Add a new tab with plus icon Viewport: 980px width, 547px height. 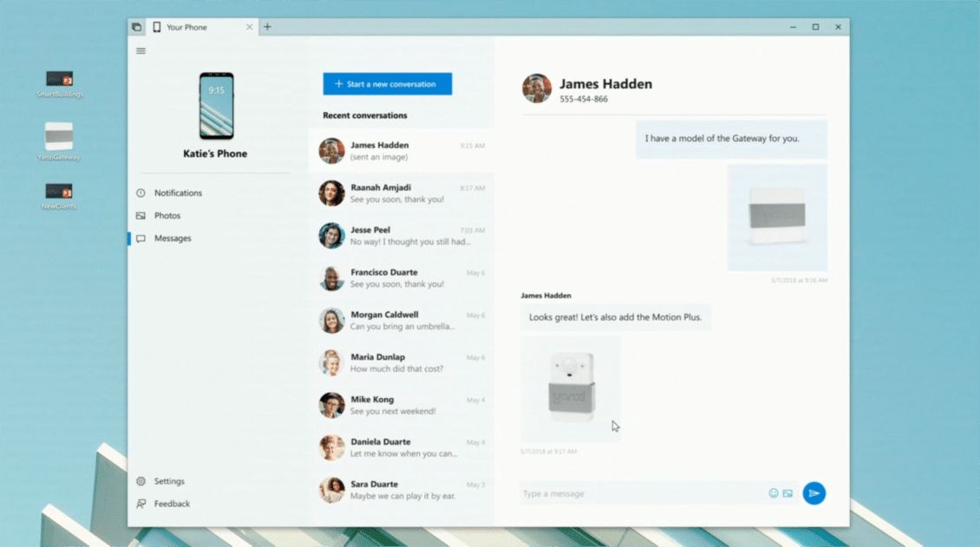click(267, 27)
